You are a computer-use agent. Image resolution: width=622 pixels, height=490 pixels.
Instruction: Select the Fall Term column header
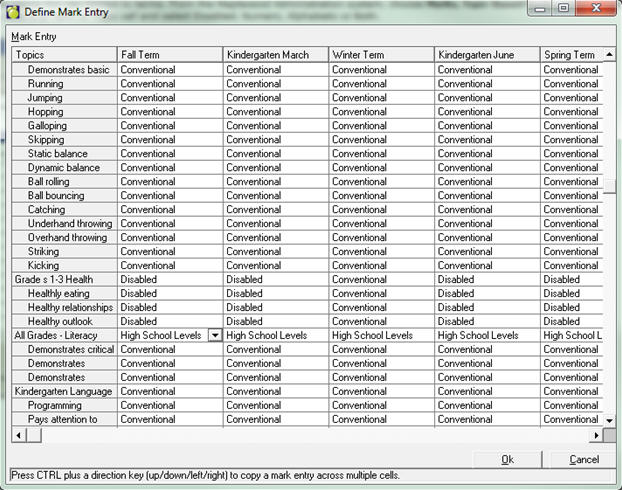(x=169, y=54)
